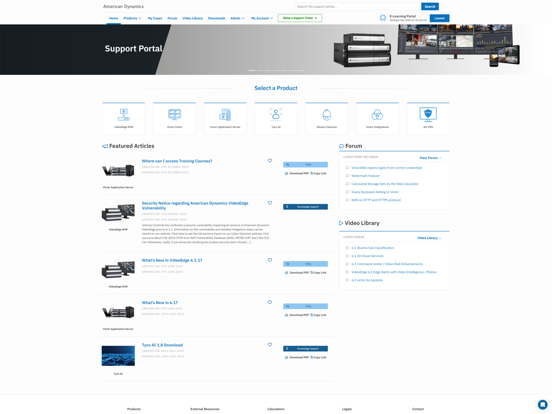This screenshot has height=414, width=552.
Task: Click Download PDF icon for Tyco AI 1.8 article
Action: (x=287, y=358)
